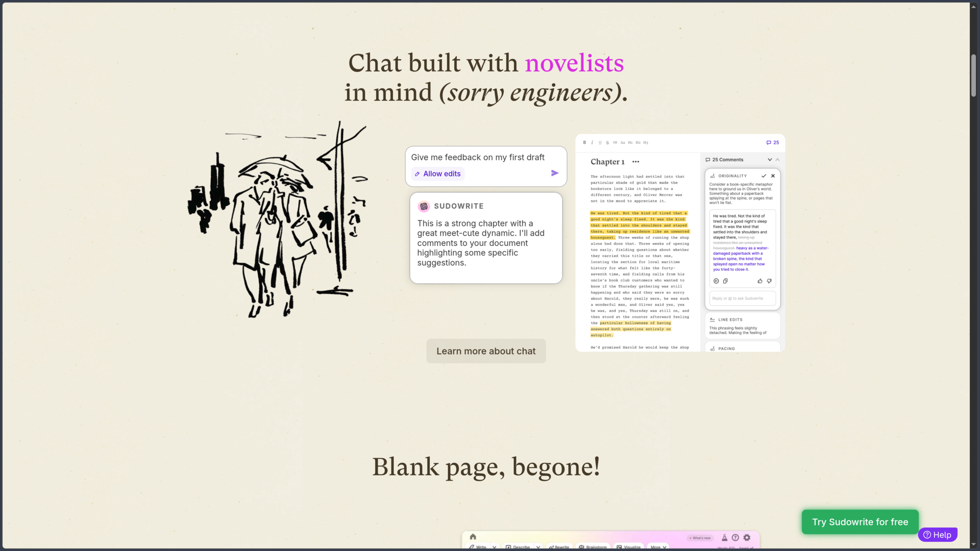Click the Underline formatting icon
The image size is (980, 551).
pyautogui.click(x=600, y=143)
